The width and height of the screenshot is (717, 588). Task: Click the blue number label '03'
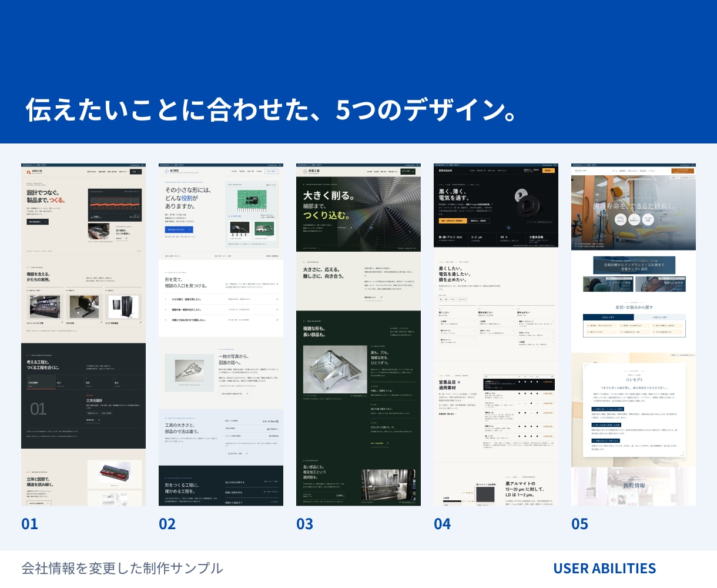coord(304,524)
